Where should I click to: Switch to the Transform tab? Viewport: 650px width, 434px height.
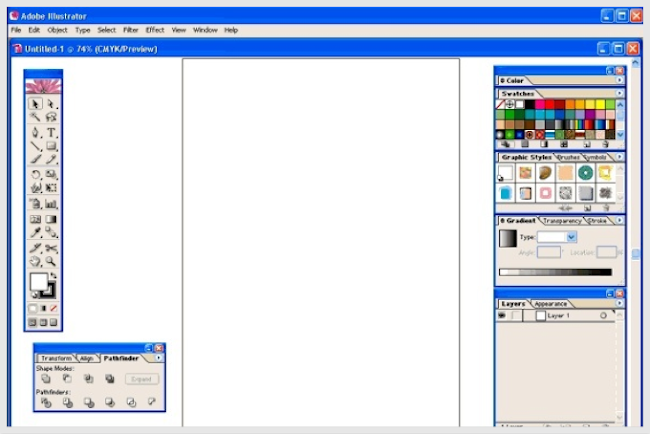[56, 358]
